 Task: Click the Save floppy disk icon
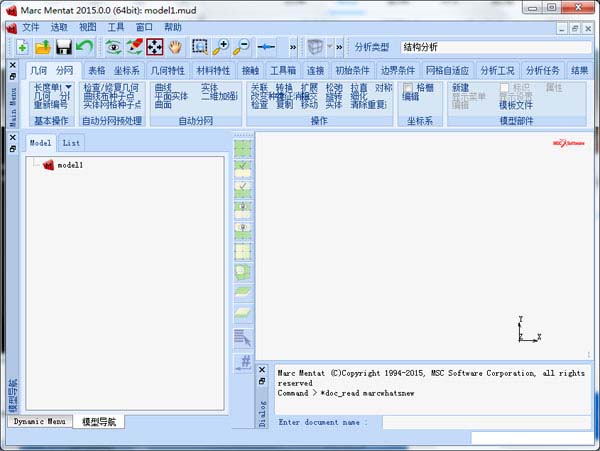click(x=64, y=47)
